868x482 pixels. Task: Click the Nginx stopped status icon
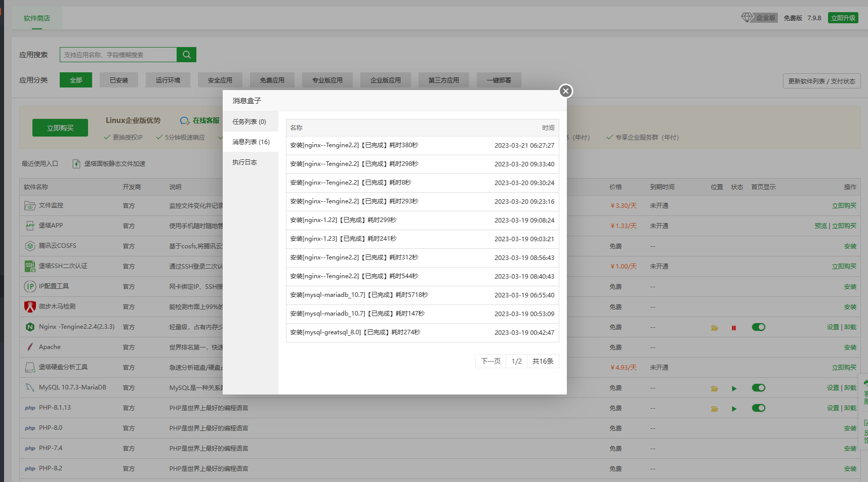(733, 328)
